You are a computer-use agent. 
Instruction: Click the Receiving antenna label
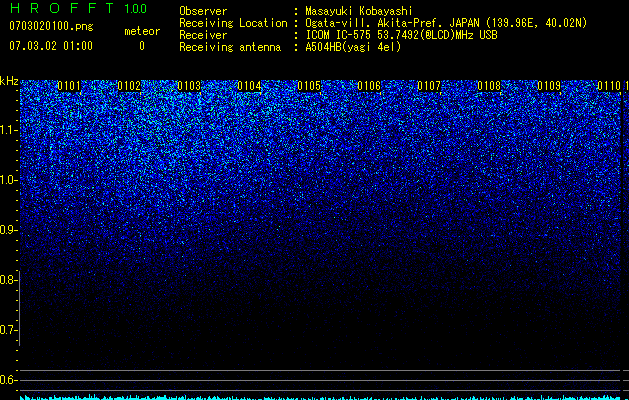230,47
